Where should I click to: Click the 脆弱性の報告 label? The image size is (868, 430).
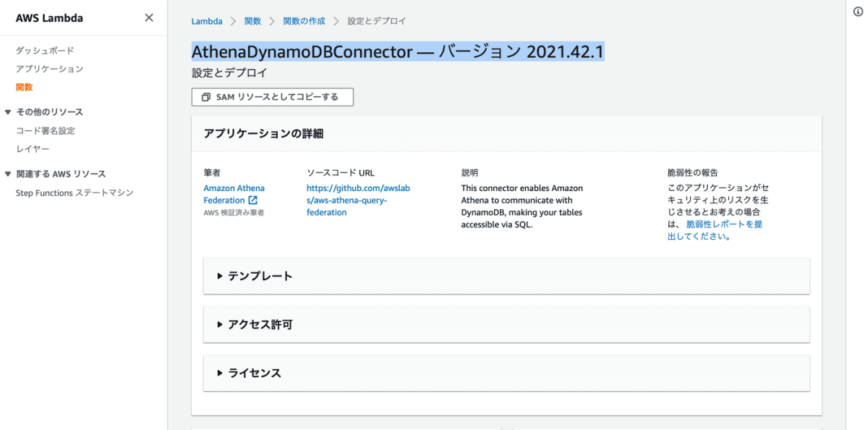pyautogui.click(x=692, y=173)
